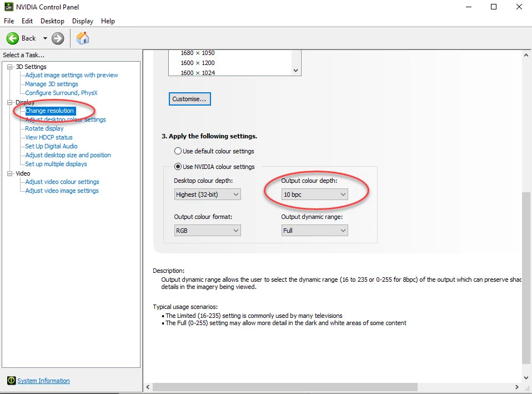Click the vertical scrollbar thumb

point(526,278)
